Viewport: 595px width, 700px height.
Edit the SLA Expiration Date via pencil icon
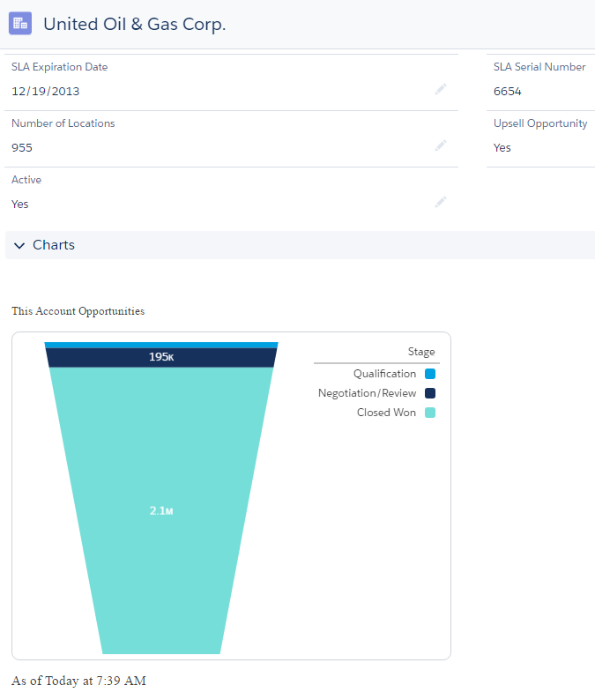(x=441, y=89)
